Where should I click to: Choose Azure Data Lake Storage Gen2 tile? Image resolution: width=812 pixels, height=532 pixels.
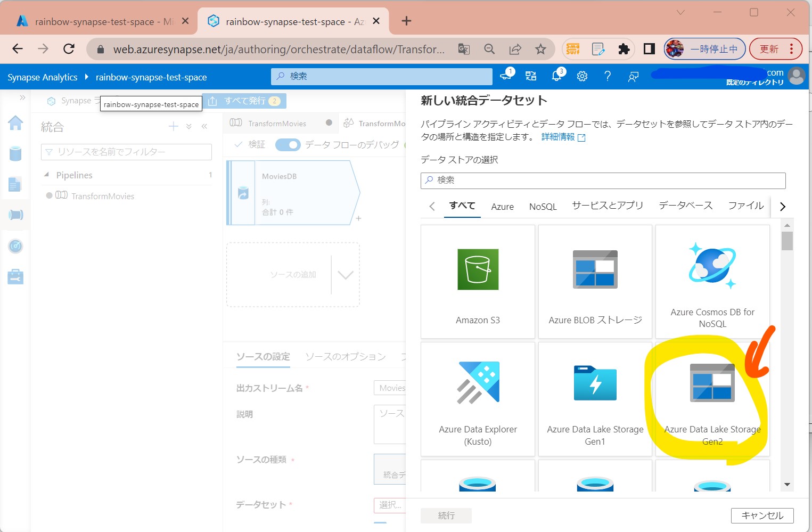712,399
